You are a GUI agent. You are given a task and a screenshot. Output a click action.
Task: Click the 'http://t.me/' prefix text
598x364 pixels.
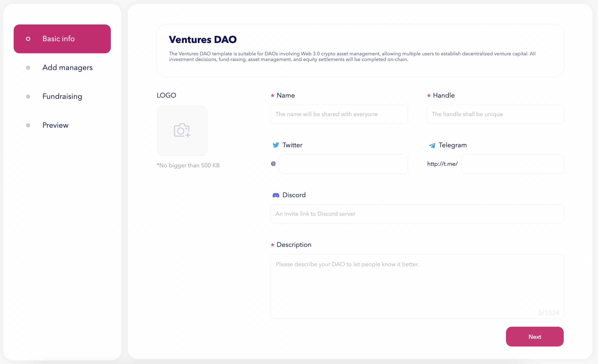click(x=442, y=164)
